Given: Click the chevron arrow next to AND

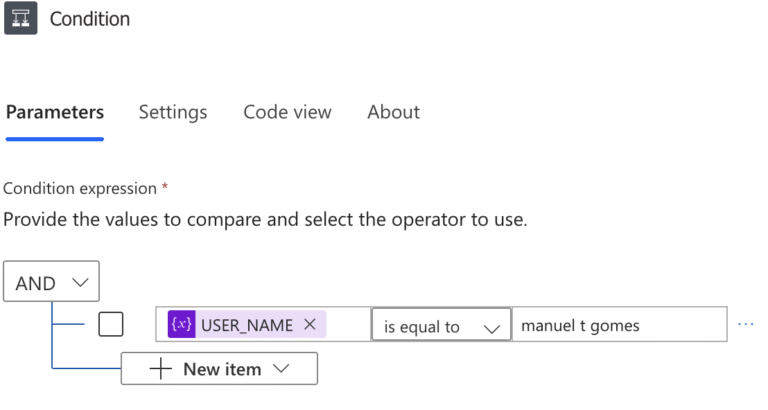Looking at the screenshot, I should click(x=81, y=283).
